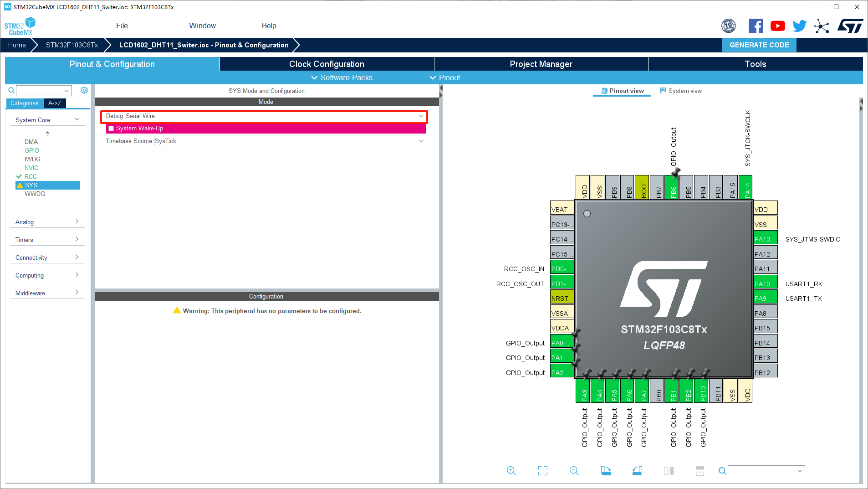Select NVIC in System Core list
Image resolution: width=868 pixels, height=489 pixels.
click(31, 168)
